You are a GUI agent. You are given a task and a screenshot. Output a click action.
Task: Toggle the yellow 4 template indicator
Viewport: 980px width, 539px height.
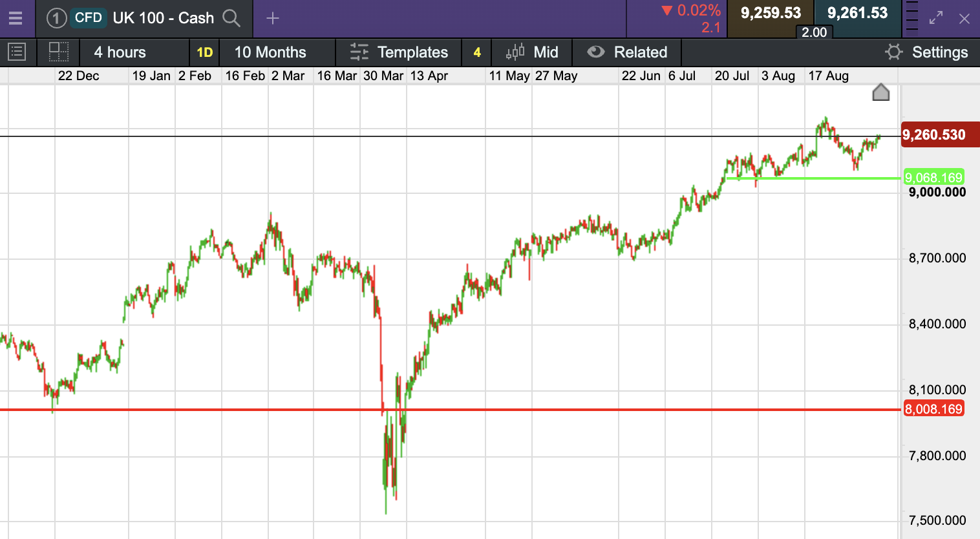click(x=477, y=52)
